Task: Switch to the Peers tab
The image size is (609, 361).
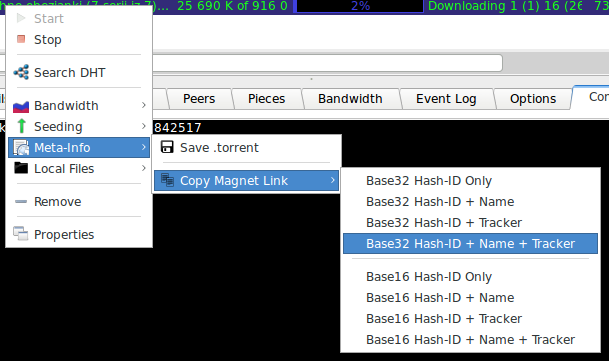Action: 199,99
